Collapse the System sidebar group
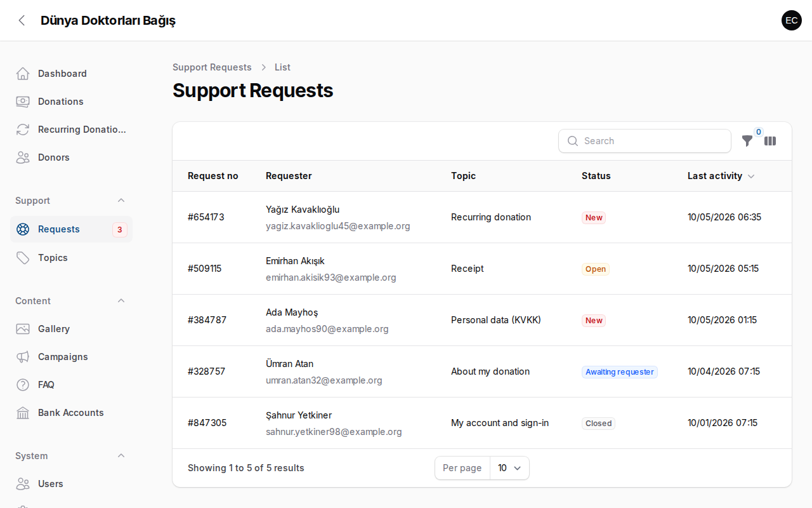The image size is (812, 508). (121, 456)
